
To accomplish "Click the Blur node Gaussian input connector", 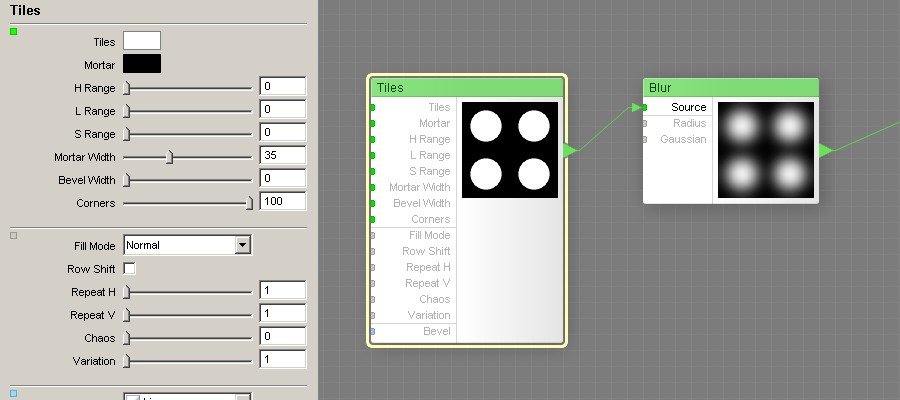I will tap(645, 139).
